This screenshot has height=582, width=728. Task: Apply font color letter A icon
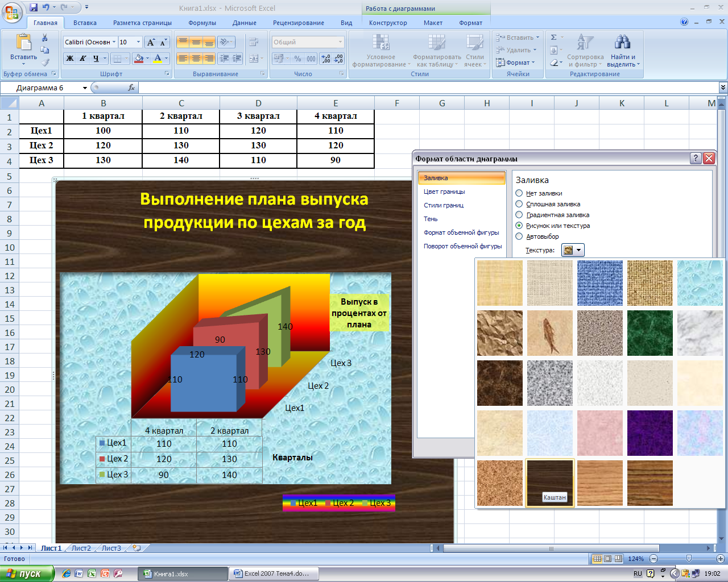(158, 58)
